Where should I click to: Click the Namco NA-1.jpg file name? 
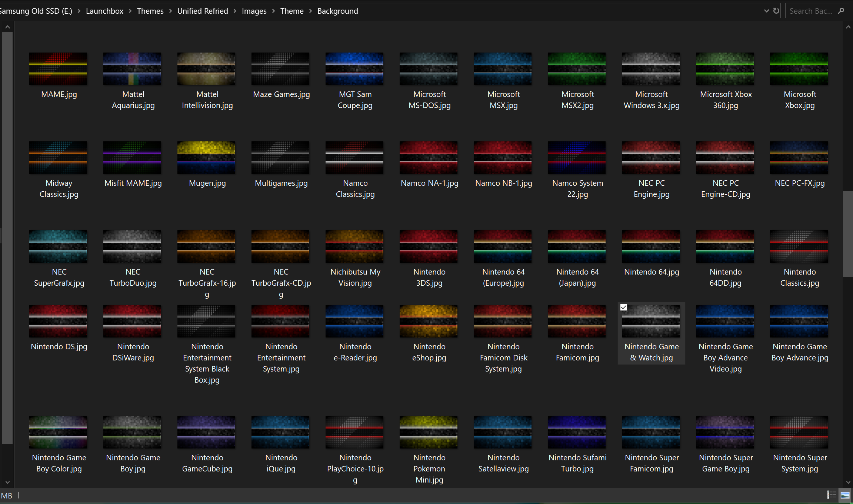tap(429, 183)
